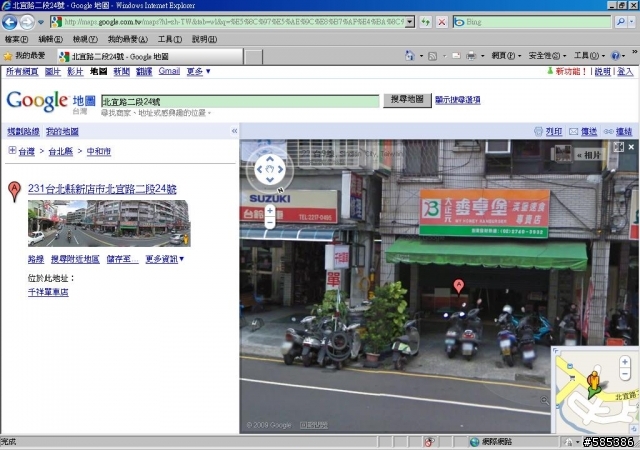Stop loading with the red X icon
The width and height of the screenshot is (640, 450).
click(x=442, y=22)
